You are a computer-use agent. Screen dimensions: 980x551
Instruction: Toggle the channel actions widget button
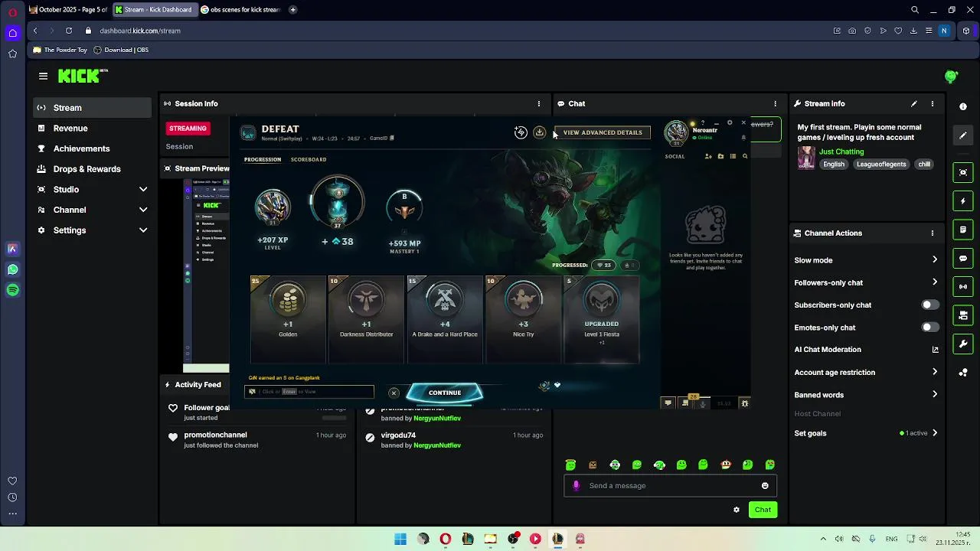tap(963, 315)
